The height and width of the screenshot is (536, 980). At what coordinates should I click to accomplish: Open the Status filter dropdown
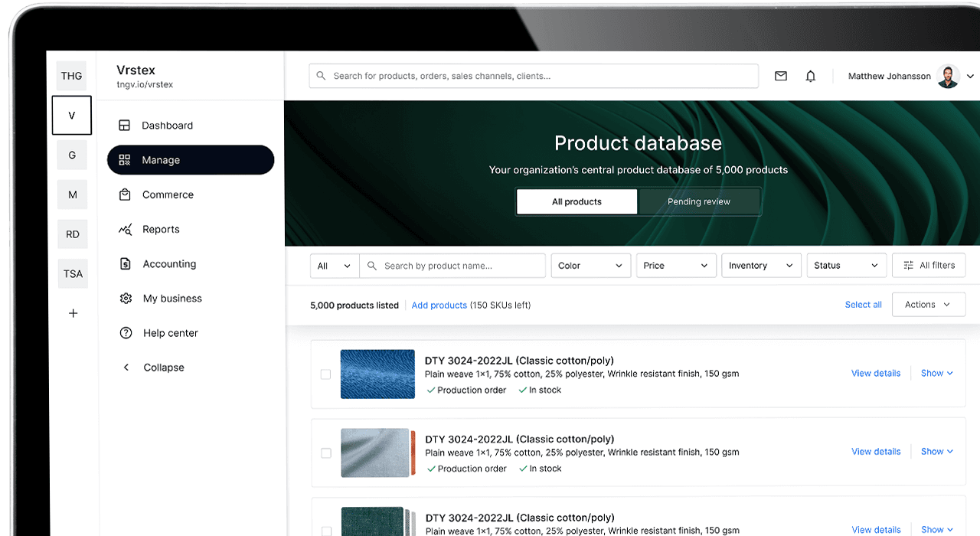(847, 266)
